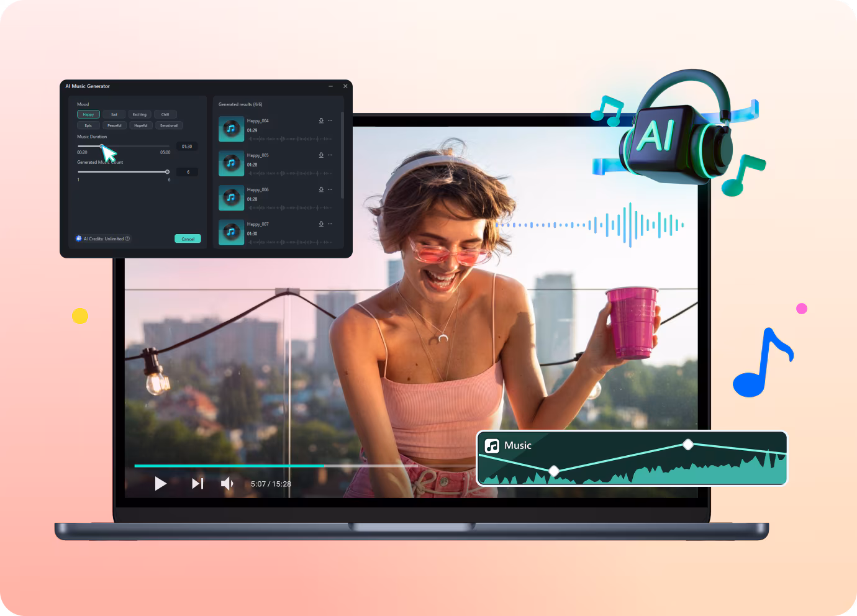This screenshot has height=616, width=857.
Task: Select the Sad mood
Action: [x=114, y=114]
